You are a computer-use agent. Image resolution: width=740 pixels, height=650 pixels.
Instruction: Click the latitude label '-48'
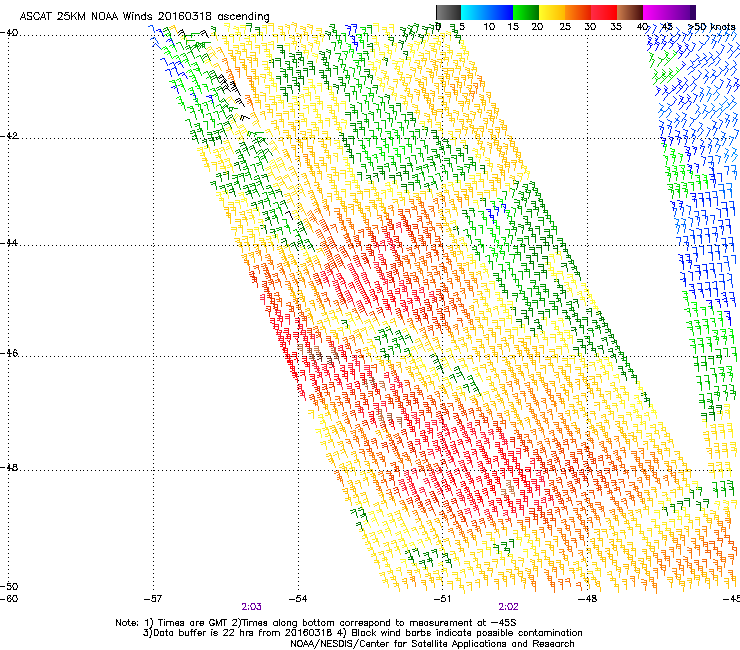[x=9, y=467]
